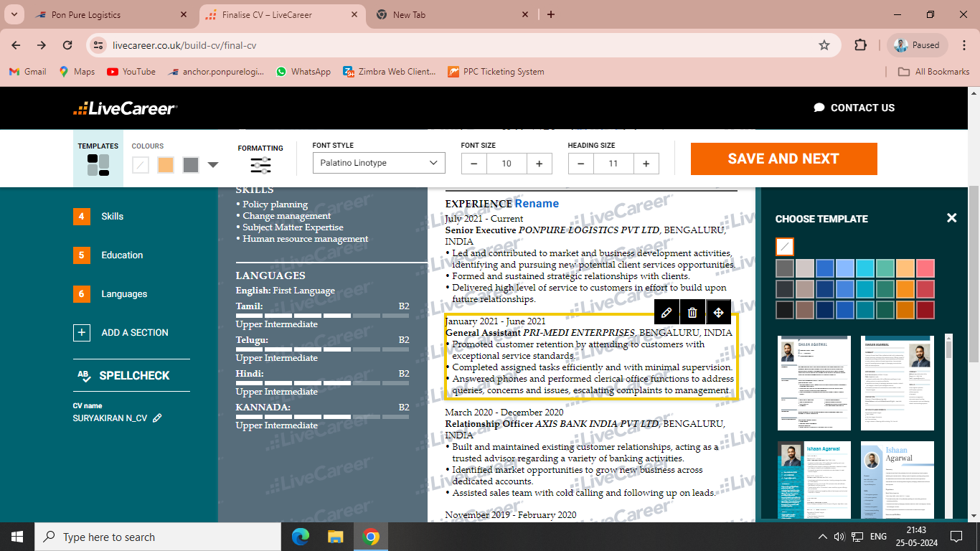Increase font size with plus button
980x551 pixels.
coord(539,164)
